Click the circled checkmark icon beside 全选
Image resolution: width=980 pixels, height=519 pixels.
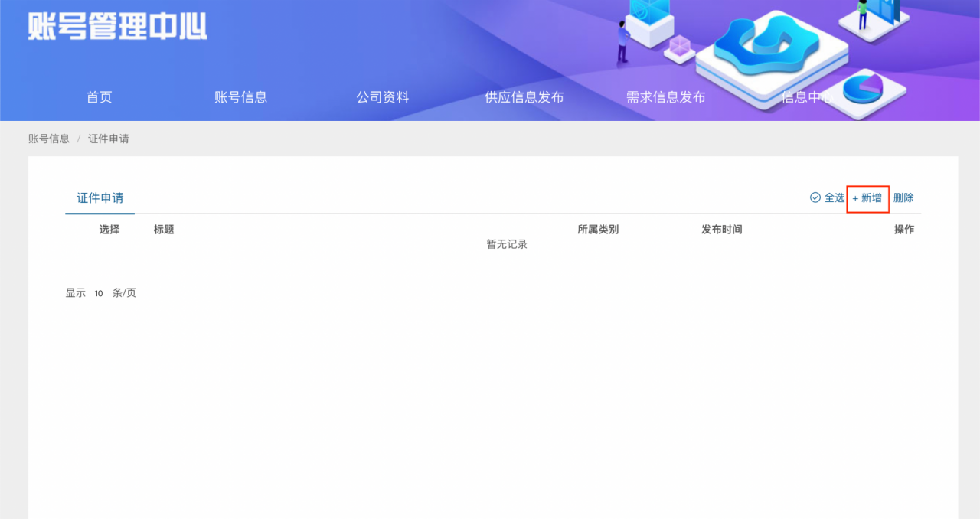click(x=815, y=197)
